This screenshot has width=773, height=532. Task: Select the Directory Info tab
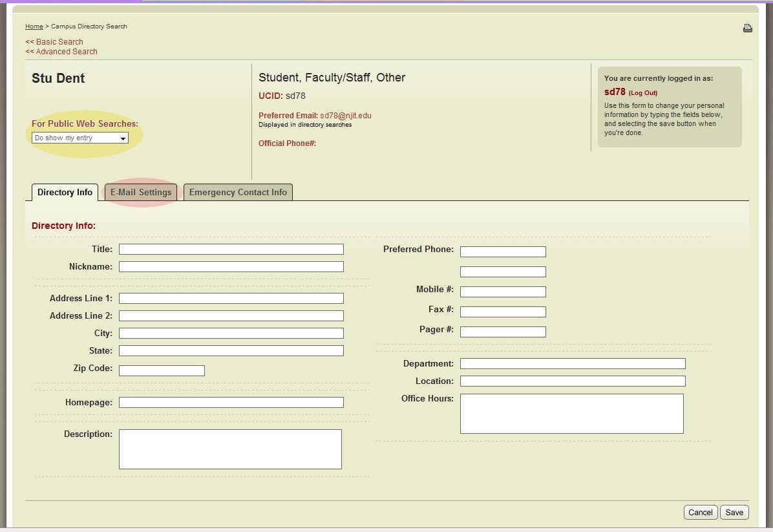click(64, 192)
